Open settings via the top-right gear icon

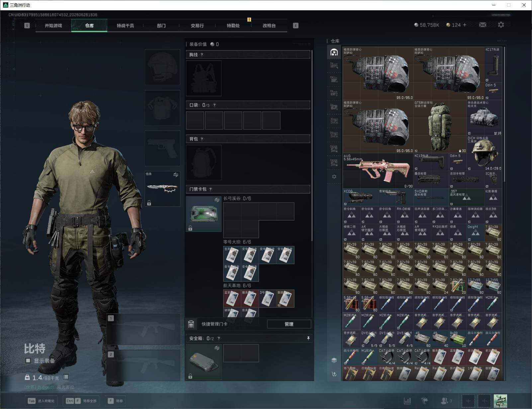pos(501,25)
